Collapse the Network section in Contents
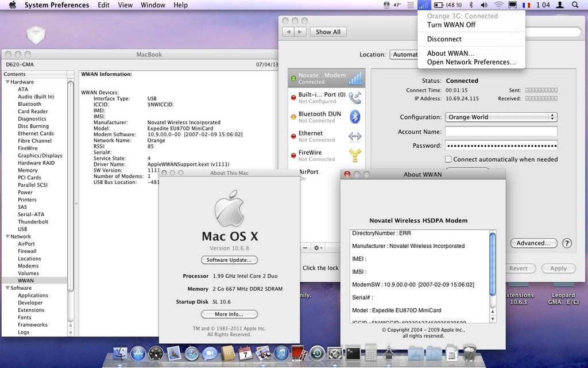 click(8, 236)
